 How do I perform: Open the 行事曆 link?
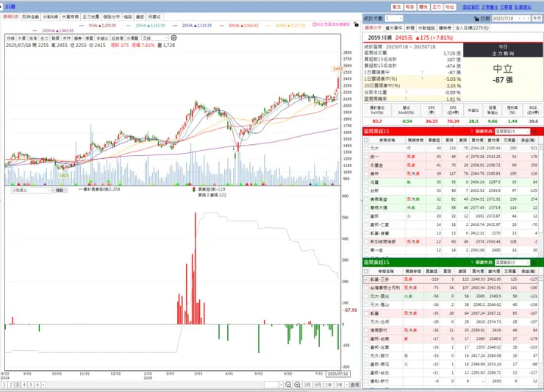coord(507,7)
